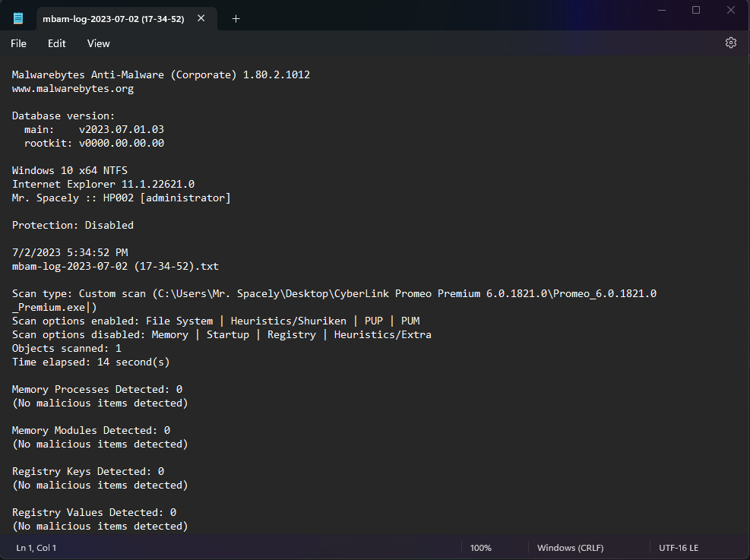Click the www.malwarebytes.org text line
The width and height of the screenshot is (750, 560).
[x=73, y=89]
